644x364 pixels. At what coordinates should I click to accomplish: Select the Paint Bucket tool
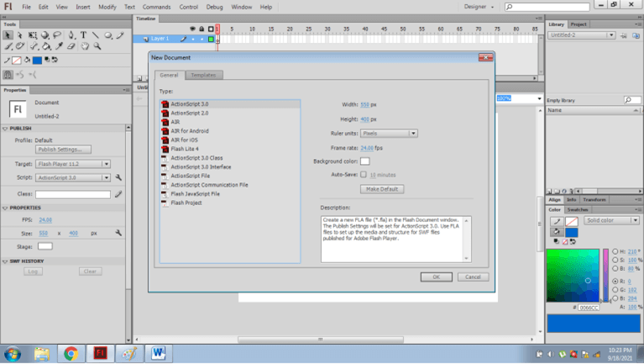tap(46, 46)
